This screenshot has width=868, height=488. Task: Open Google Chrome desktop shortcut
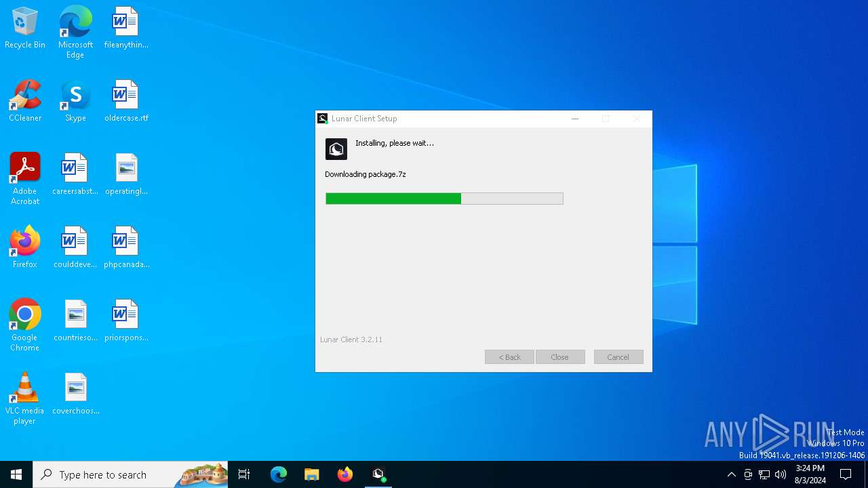(x=25, y=325)
